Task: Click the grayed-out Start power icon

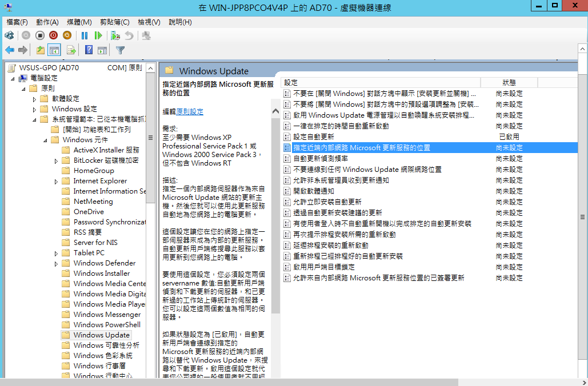Action: [26, 35]
